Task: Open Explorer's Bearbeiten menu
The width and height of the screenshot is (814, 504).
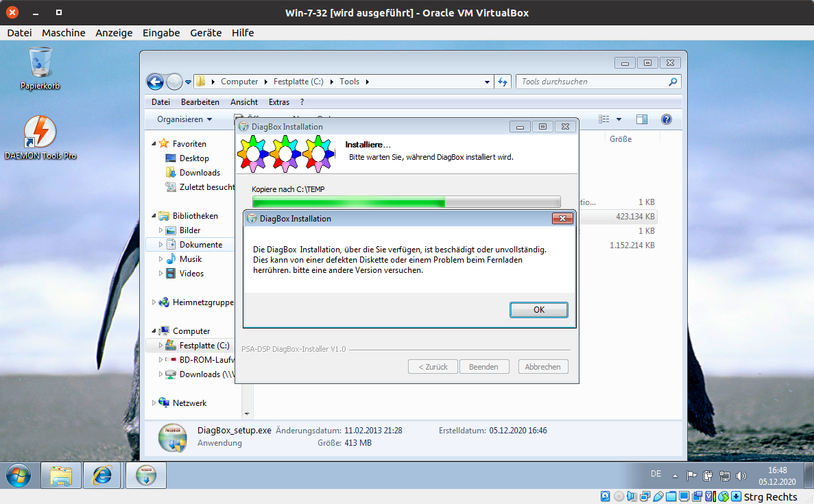Action: 200,102
